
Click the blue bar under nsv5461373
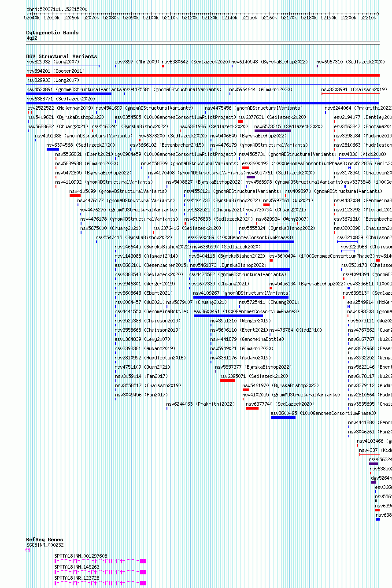[x=240, y=270]
